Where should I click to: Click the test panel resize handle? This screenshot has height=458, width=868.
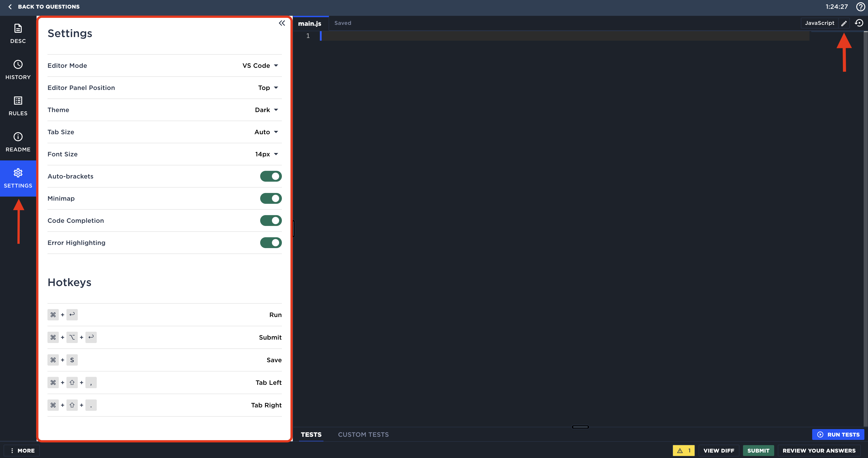(x=580, y=427)
